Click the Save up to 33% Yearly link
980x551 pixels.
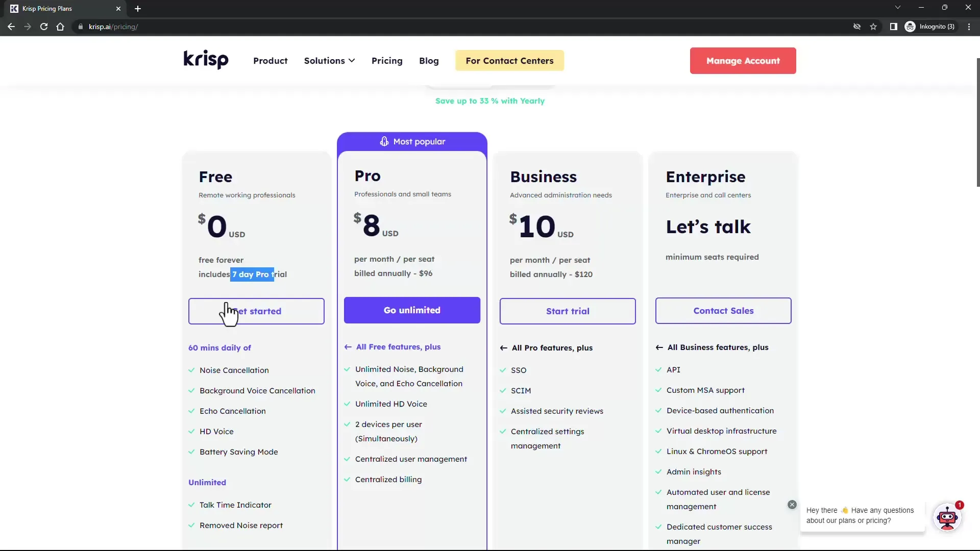490,101
